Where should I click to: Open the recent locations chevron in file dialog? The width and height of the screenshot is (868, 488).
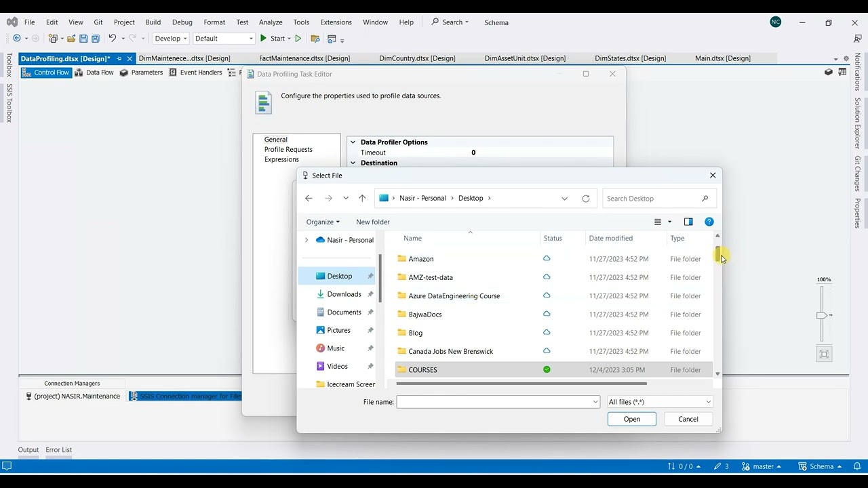click(346, 199)
